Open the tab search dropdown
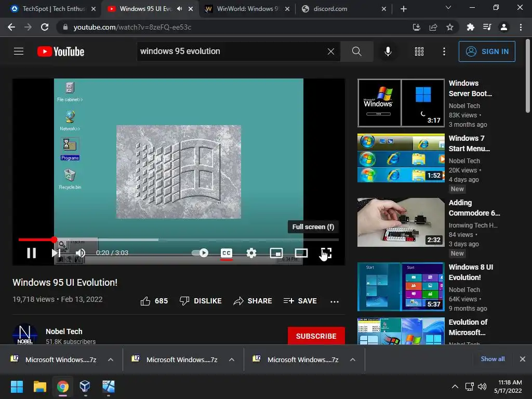The height and width of the screenshot is (399, 532). point(448,7)
